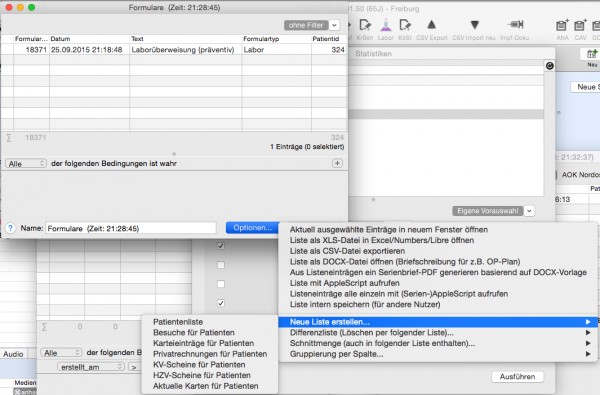Uncheck the bottom checked checkbox in the column
Screen dimensions: 600x395
[221, 303]
